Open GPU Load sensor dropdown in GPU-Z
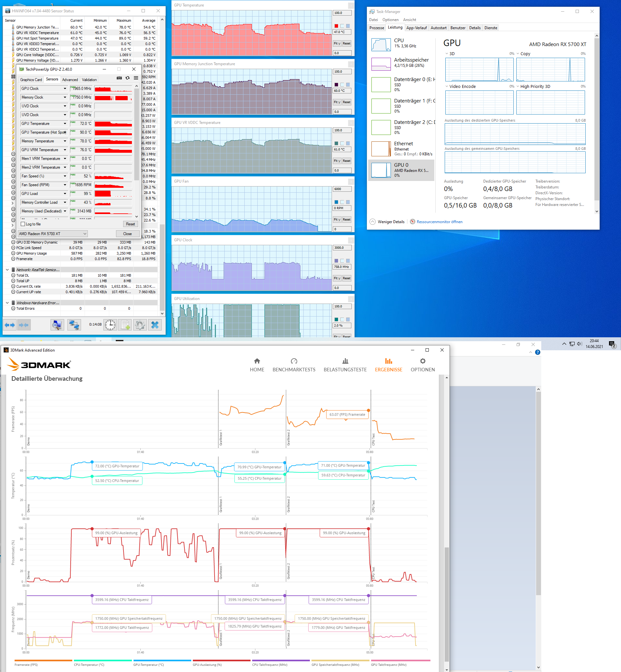 tap(65, 194)
